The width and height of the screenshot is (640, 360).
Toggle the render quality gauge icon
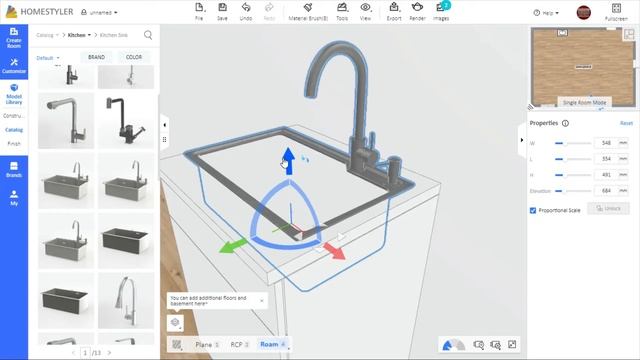coord(453,345)
